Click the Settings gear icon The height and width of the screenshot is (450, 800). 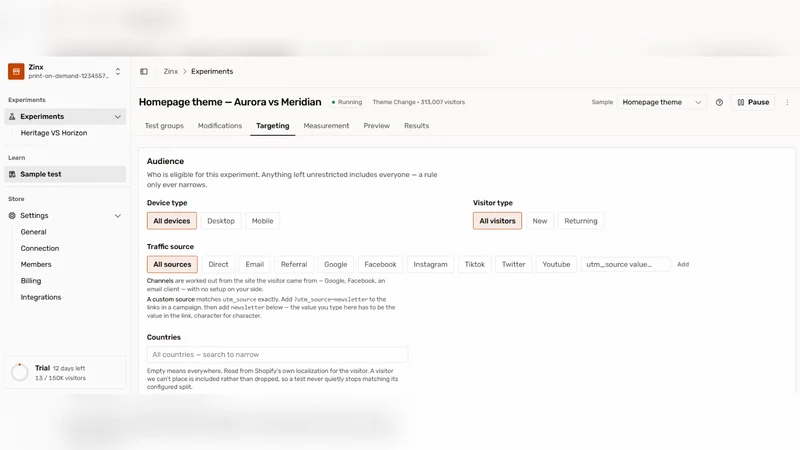12,215
